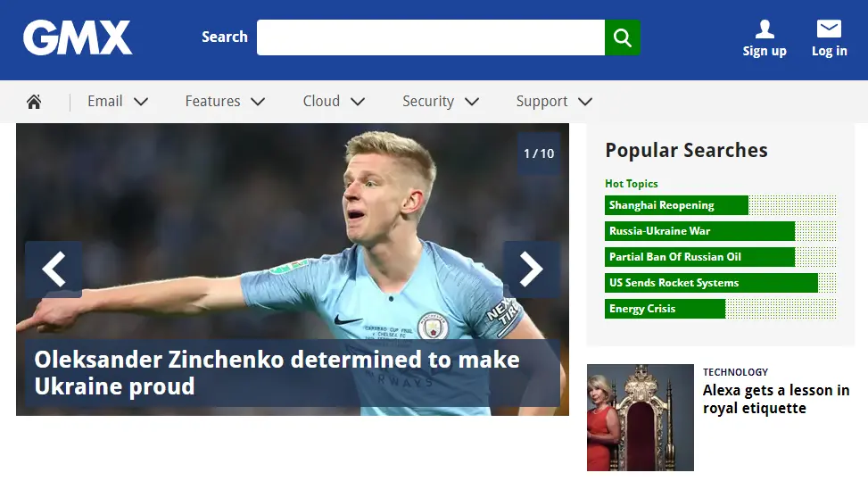Open the Security menu
868x481 pixels.
(440, 102)
